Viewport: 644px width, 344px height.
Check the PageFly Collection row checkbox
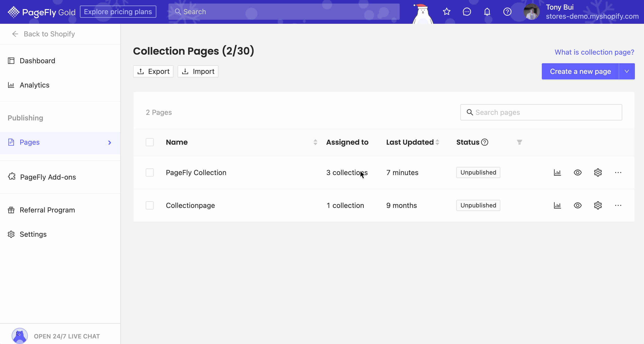[150, 173]
